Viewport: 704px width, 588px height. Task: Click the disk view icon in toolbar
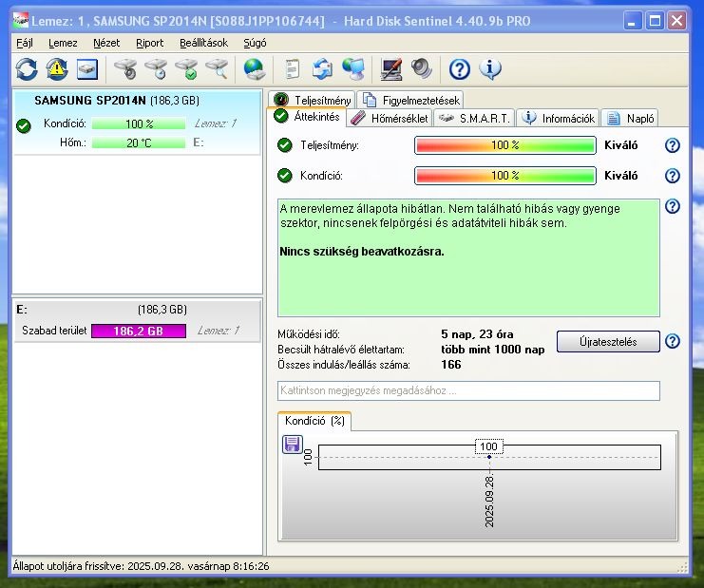pos(87,69)
